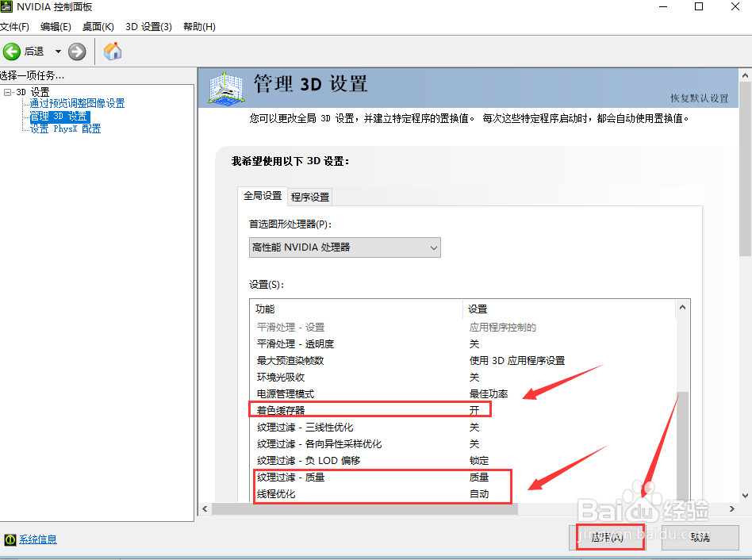Select the 最大预渲染帧数 row
Screen dimensions: 752x560
pos(462,361)
